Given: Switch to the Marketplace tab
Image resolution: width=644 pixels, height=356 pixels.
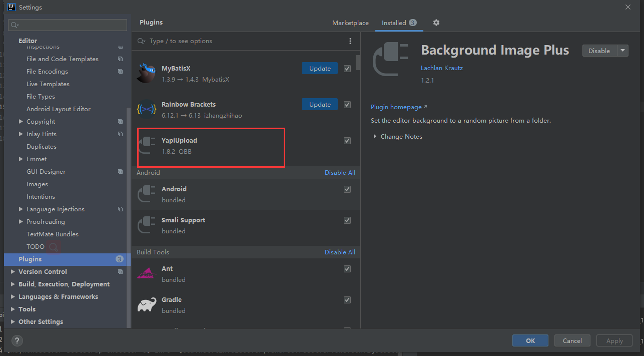Looking at the screenshot, I should pos(350,23).
